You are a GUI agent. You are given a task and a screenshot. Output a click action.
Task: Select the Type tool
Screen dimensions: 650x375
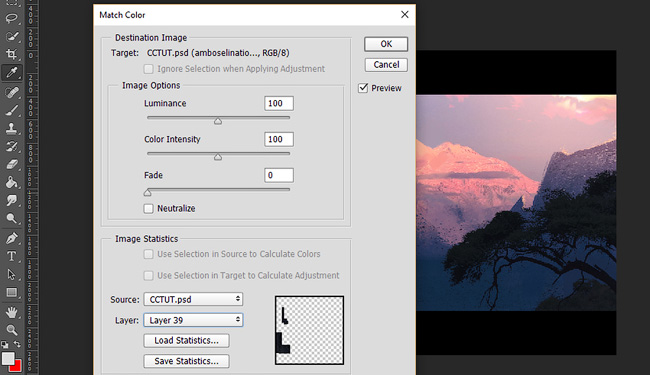(x=12, y=256)
